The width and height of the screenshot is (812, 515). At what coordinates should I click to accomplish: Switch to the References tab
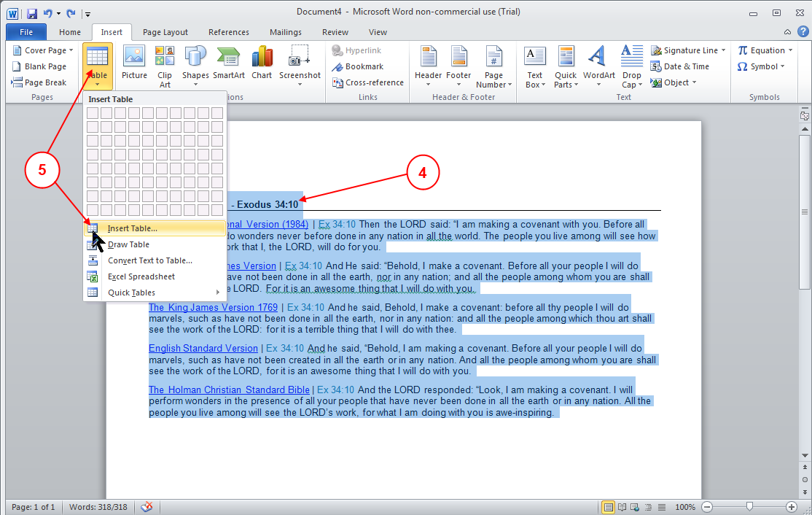pyautogui.click(x=228, y=32)
